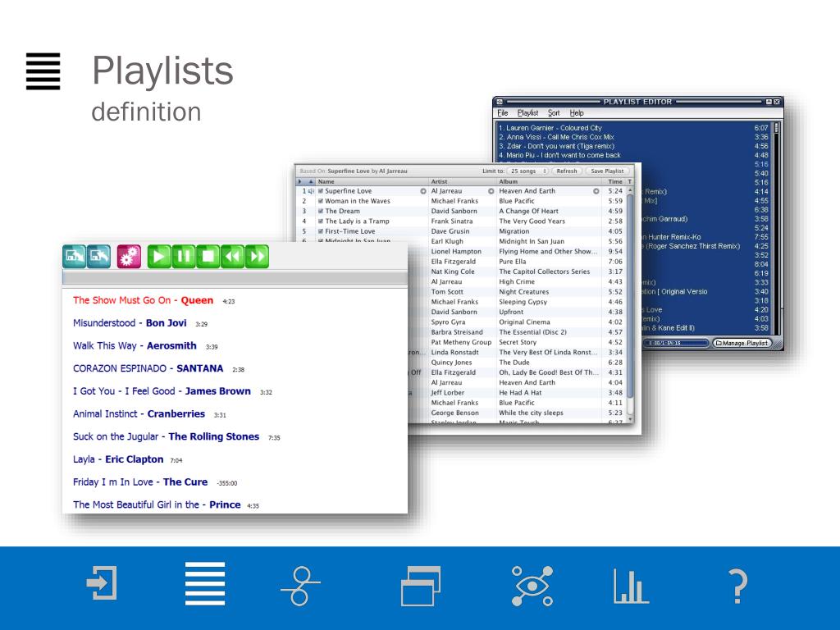Click the import arrow icon in bottom bar
This screenshot has height=630, width=840.
click(101, 582)
